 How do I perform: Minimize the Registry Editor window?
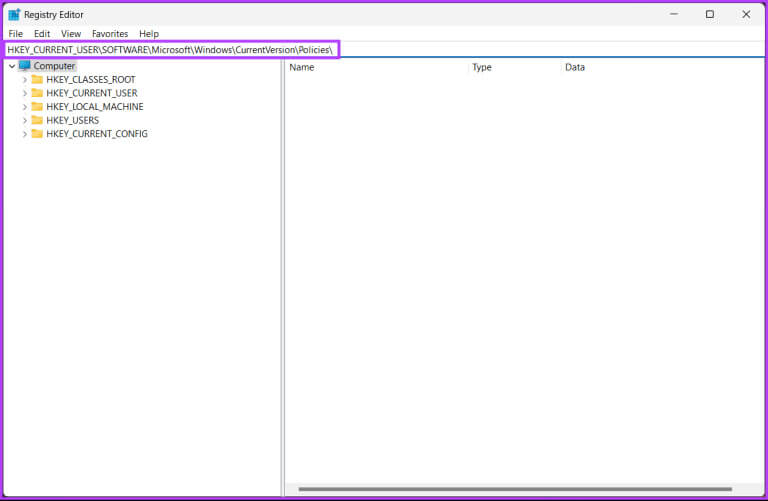[x=674, y=15]
